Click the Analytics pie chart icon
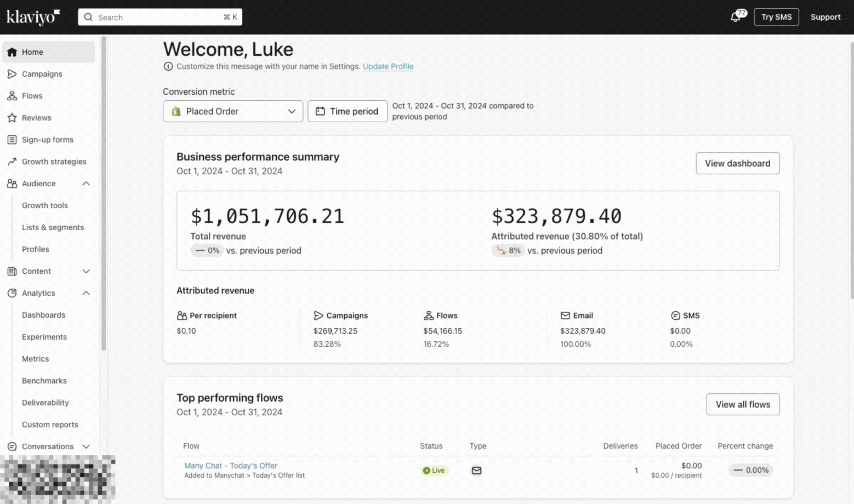 coord(12,293)
